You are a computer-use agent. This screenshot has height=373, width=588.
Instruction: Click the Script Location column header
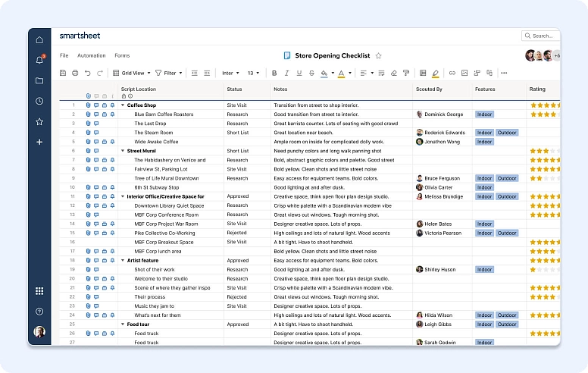point(139,89)
